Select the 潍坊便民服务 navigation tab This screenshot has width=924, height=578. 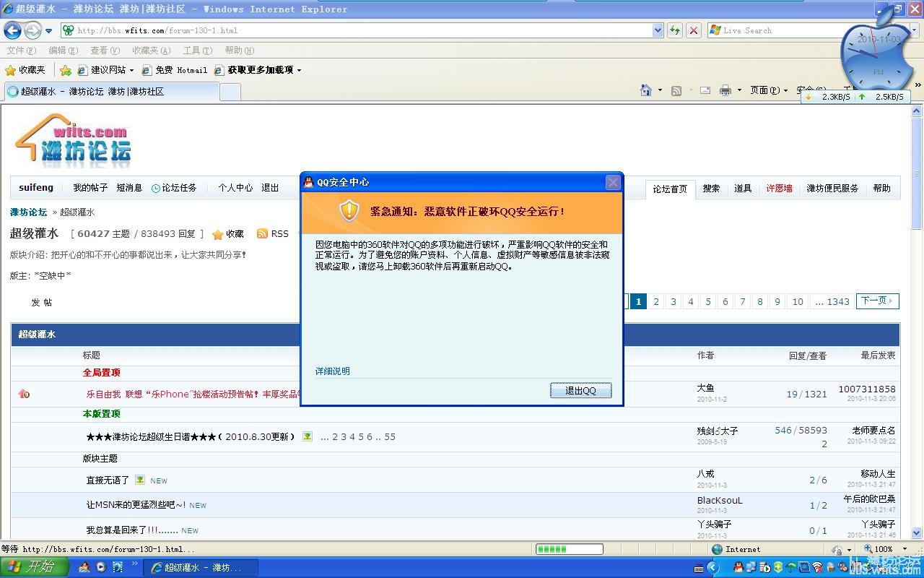click(x=832, y=188)
